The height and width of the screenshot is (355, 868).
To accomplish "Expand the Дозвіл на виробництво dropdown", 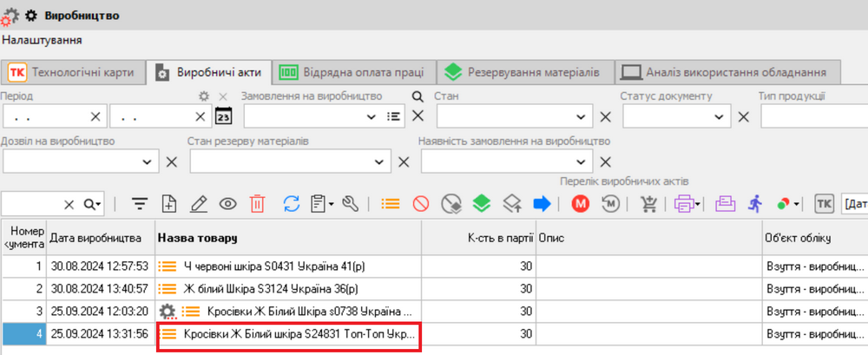I will point(146,161).
